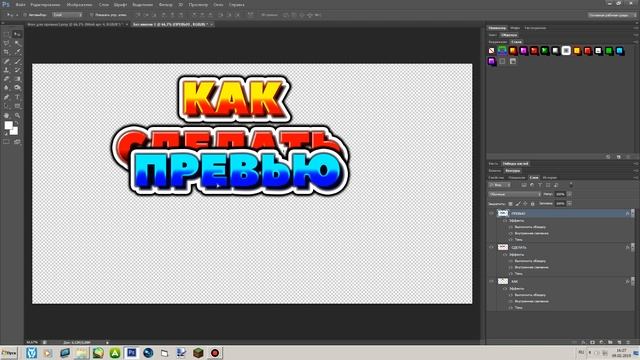Select the Eraser tool

coord(7,79)
